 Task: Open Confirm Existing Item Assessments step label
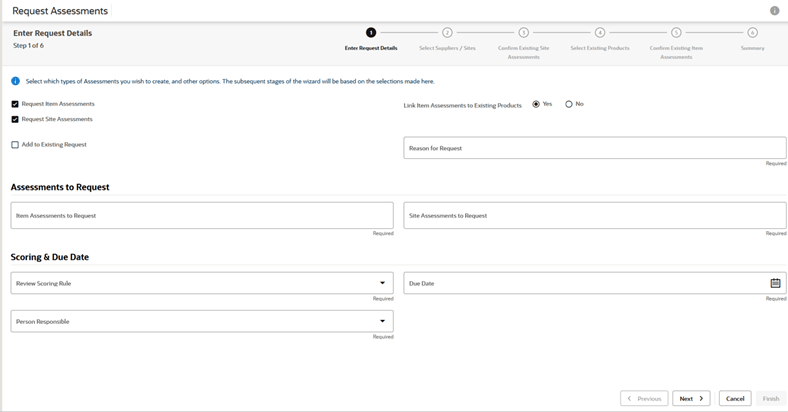(x=676, y=52)
